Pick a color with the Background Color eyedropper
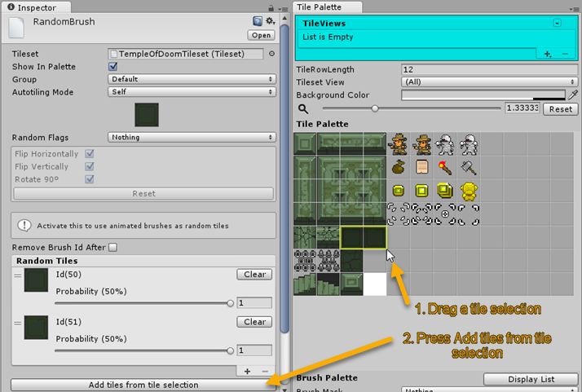 (x=573, y=95)
